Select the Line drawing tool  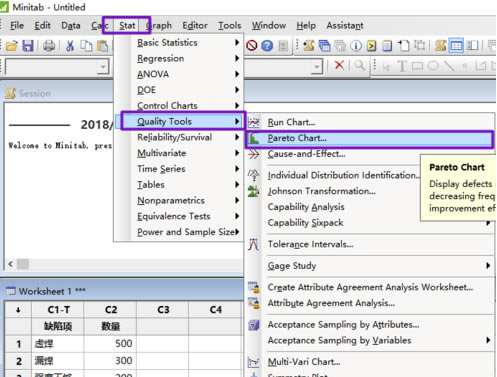pyautogui.click(x=449, y=66)
